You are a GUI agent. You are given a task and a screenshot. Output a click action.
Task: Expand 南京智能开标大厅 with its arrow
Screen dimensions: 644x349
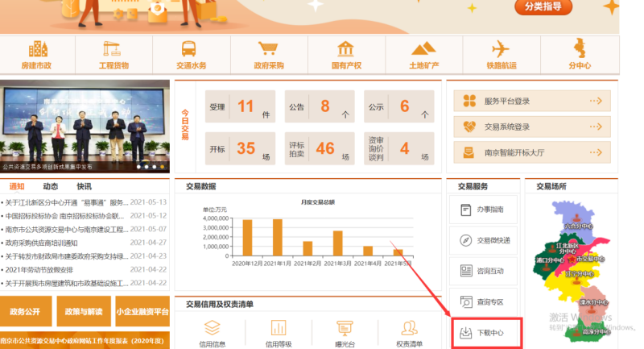[x=595, y=152]
